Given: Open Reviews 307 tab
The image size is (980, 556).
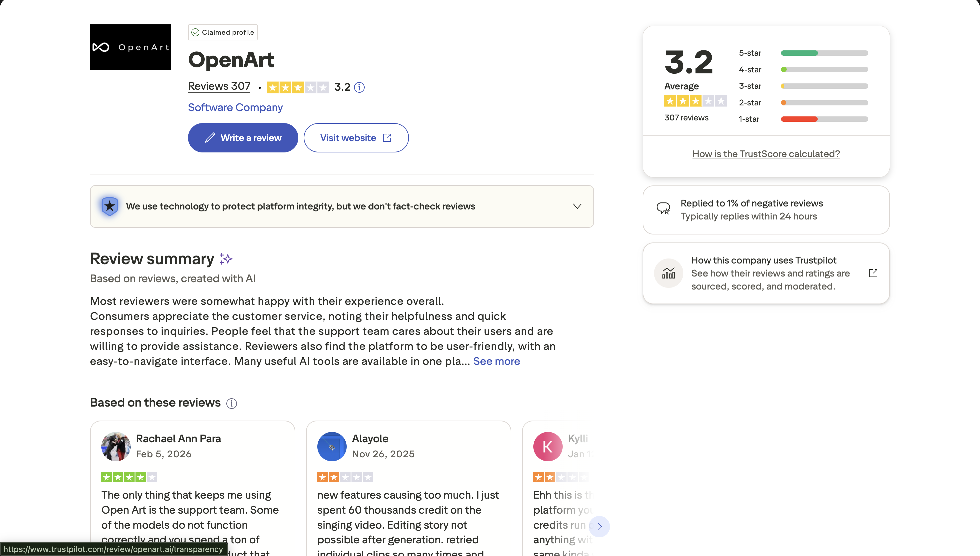Looking at the screenshot, I should [219, 86].
